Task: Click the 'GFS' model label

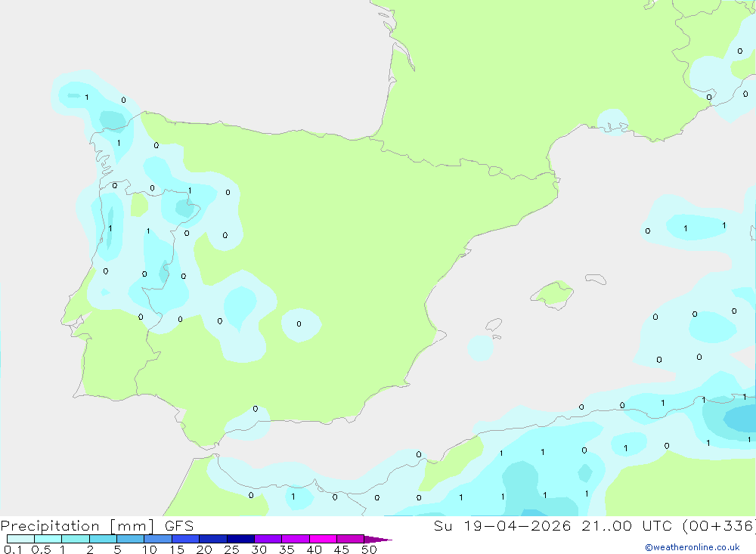Action: [x=179, y=525]
